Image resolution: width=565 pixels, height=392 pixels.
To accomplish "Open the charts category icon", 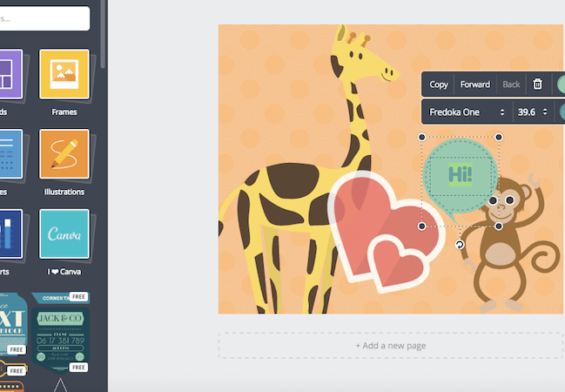I will point(11,234).
